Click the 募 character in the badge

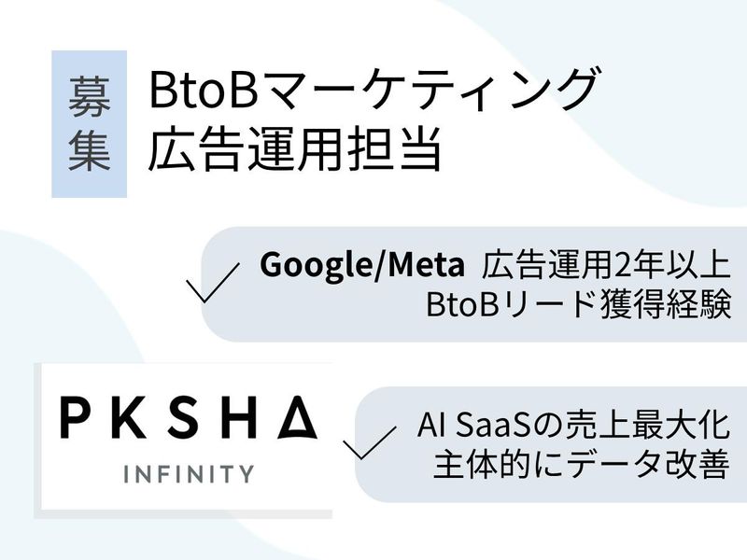click(89, 96)
